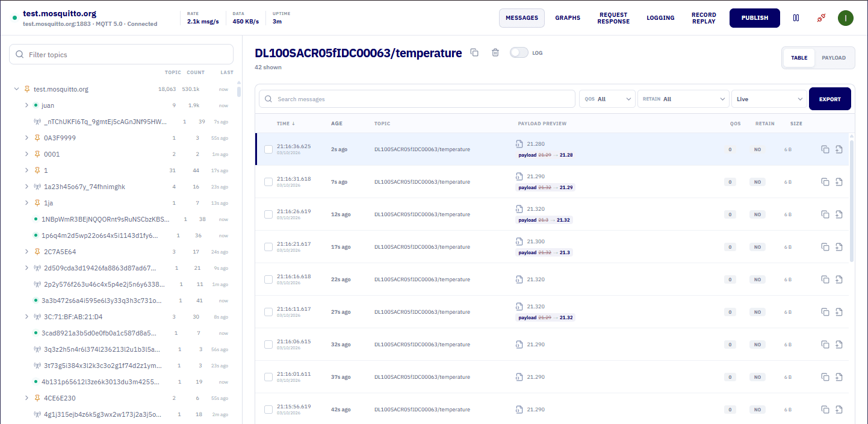The height and width of the screenshot is (424, 868).
Task: Check the 21:16:26.619 message checkbox
Action: tap(268, 214)
